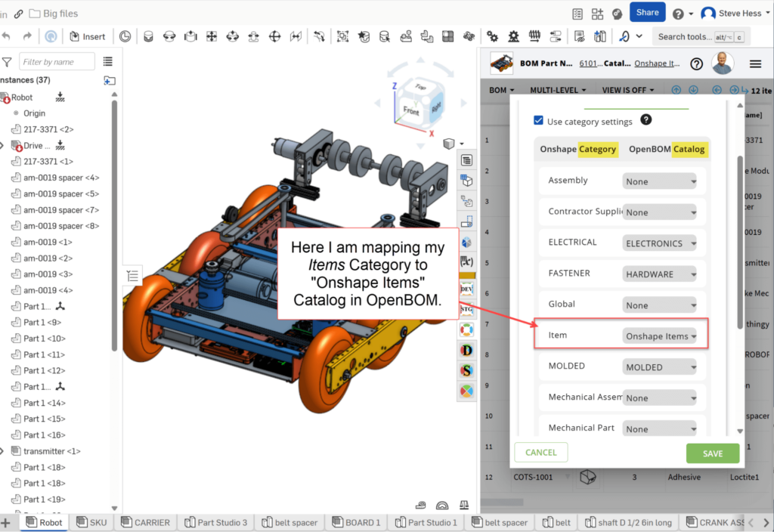Open the Global catalog dropdown

659,305
